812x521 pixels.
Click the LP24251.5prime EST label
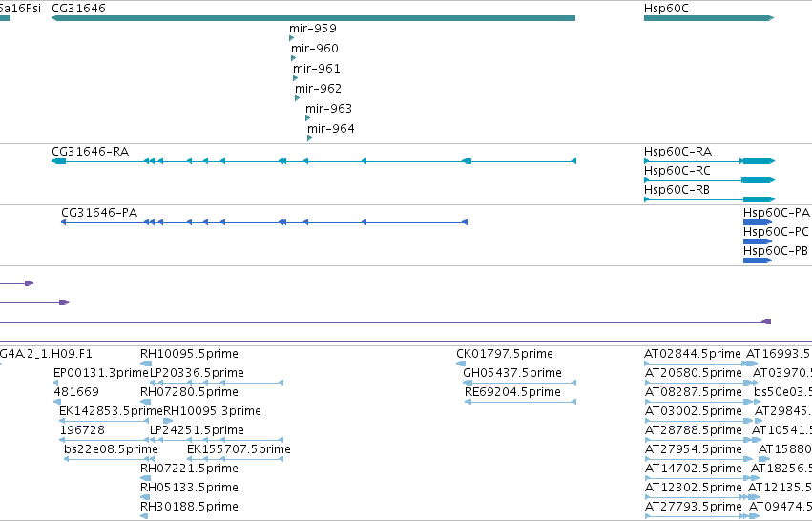197,430
